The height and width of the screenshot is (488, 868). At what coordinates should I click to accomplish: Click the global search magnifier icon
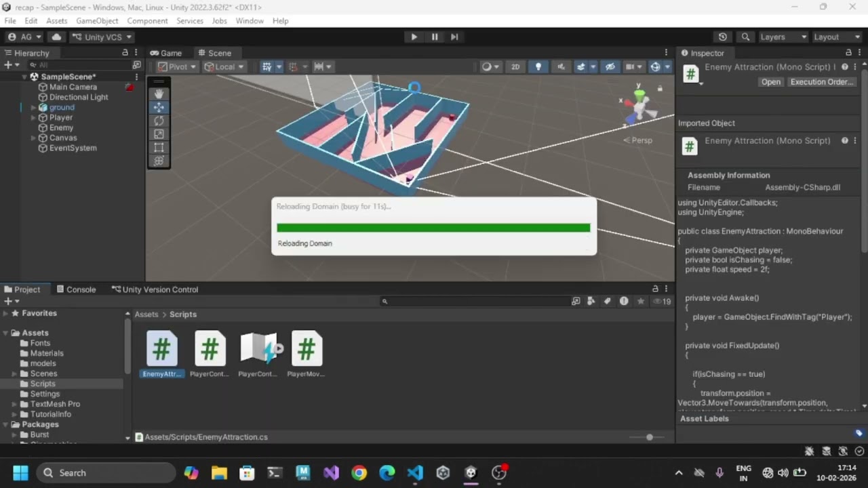click(745, 37)
